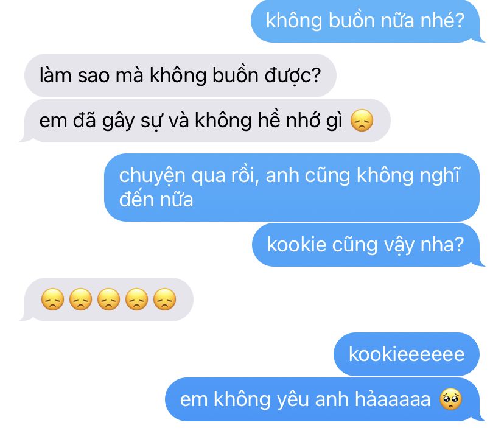
Task: Select the 'làm sao mà không buồn được?' message
Action: (x=180, y=75)
